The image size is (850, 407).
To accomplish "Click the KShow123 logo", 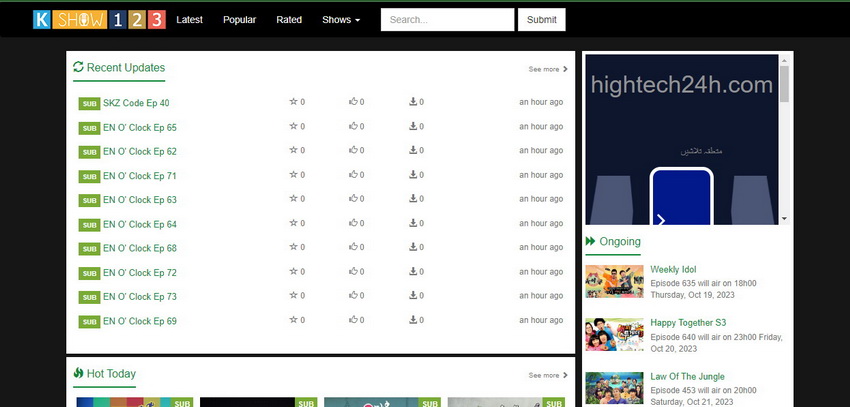I will coord(98,19).
